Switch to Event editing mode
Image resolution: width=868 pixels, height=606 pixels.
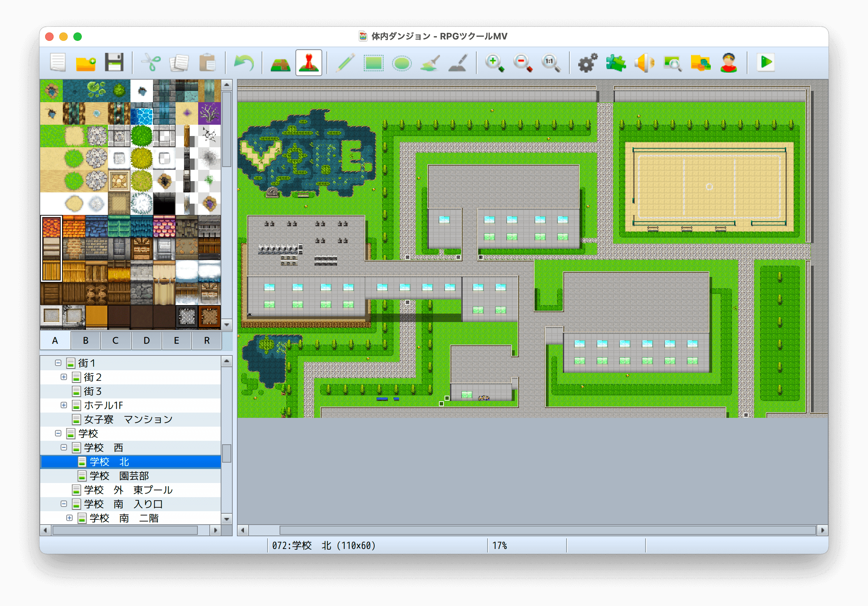pos(308,63)
